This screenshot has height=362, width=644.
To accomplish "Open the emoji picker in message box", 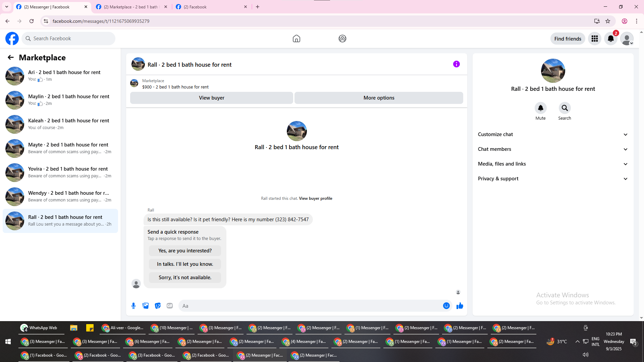I will pos(446,306).
